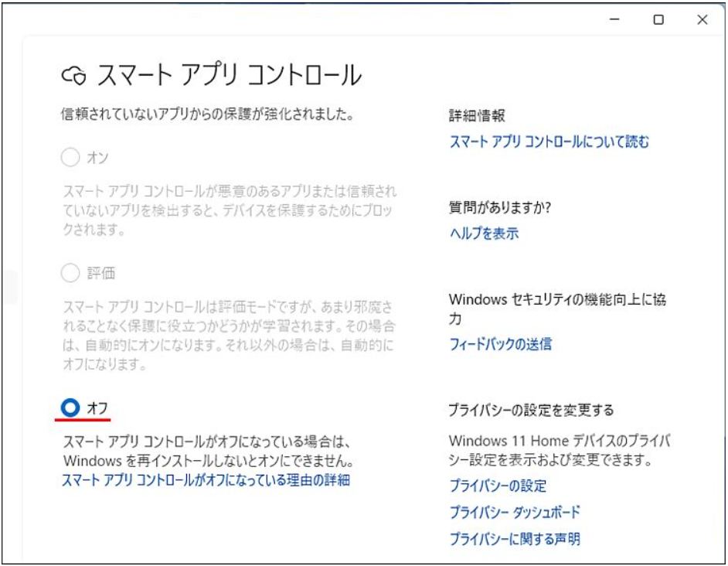Image resolution: width=728 pixels, height=566 pixels.
Task: Open the プライバシーに関する声明 link
Action: 514,538
